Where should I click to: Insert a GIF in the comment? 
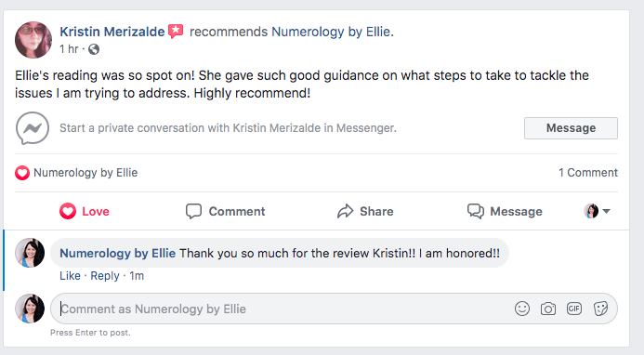(x=573, y=309)
